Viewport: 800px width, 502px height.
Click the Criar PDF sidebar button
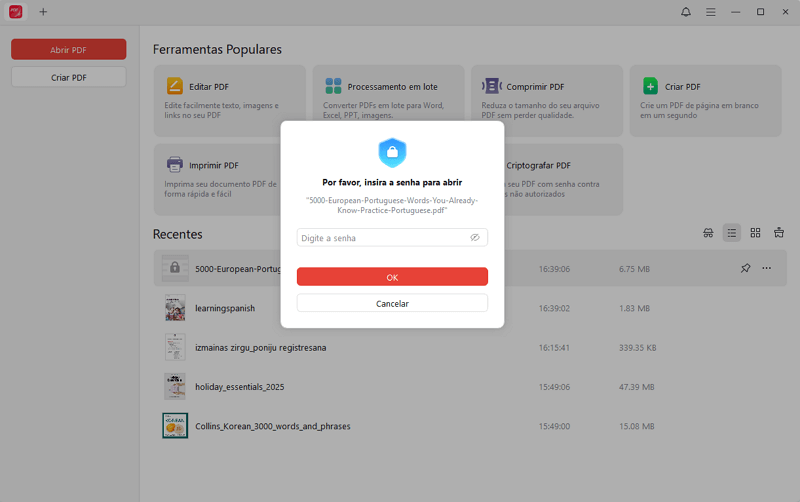click(68, 77)
